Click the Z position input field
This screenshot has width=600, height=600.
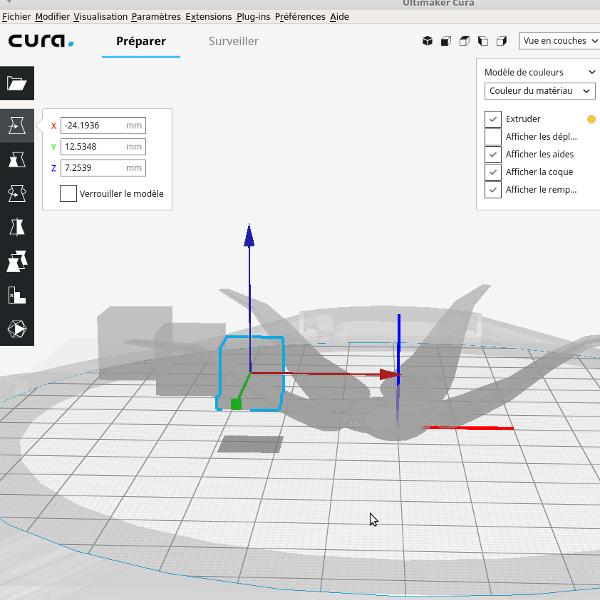(x=103, y=168)
